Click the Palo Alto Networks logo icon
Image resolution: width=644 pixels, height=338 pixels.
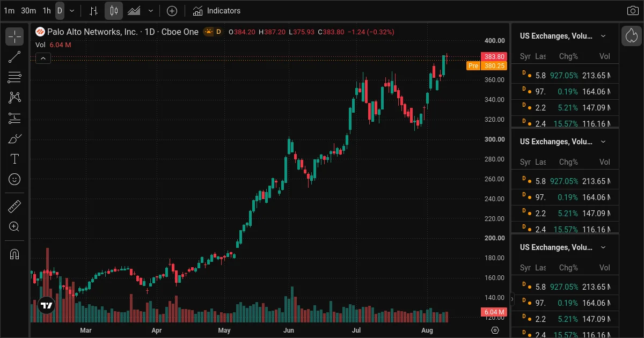(40, 32)
